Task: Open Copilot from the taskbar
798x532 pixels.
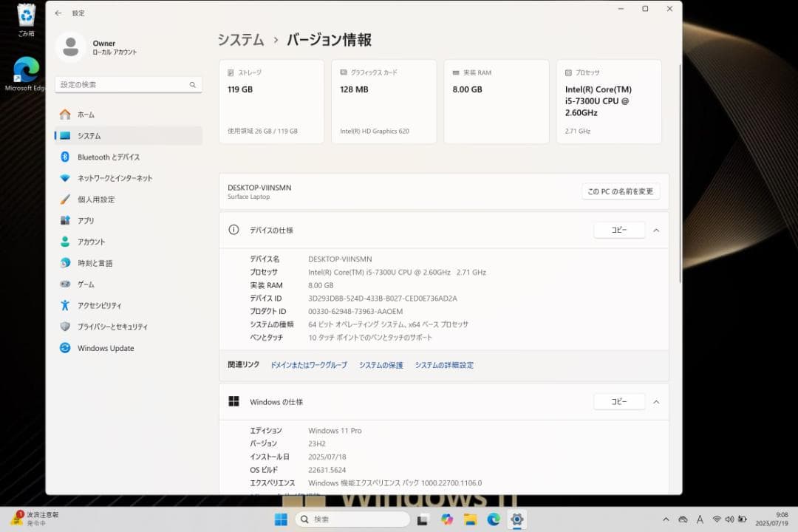Action: click(x=446, y=519)
